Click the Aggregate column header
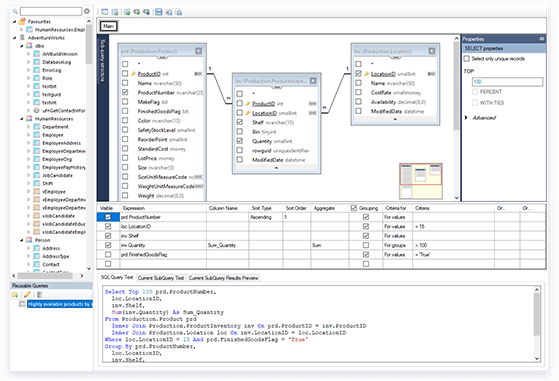 coord(324,208)
